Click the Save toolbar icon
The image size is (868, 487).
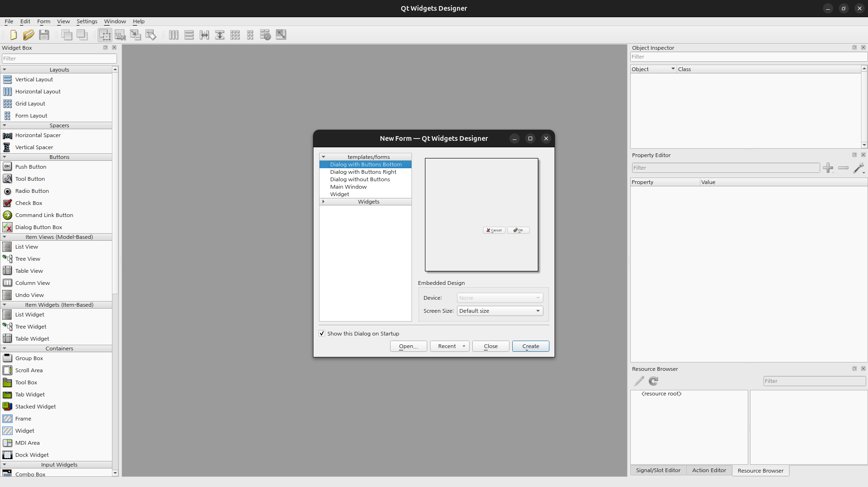pyautogui.click(x=44, y=35)
